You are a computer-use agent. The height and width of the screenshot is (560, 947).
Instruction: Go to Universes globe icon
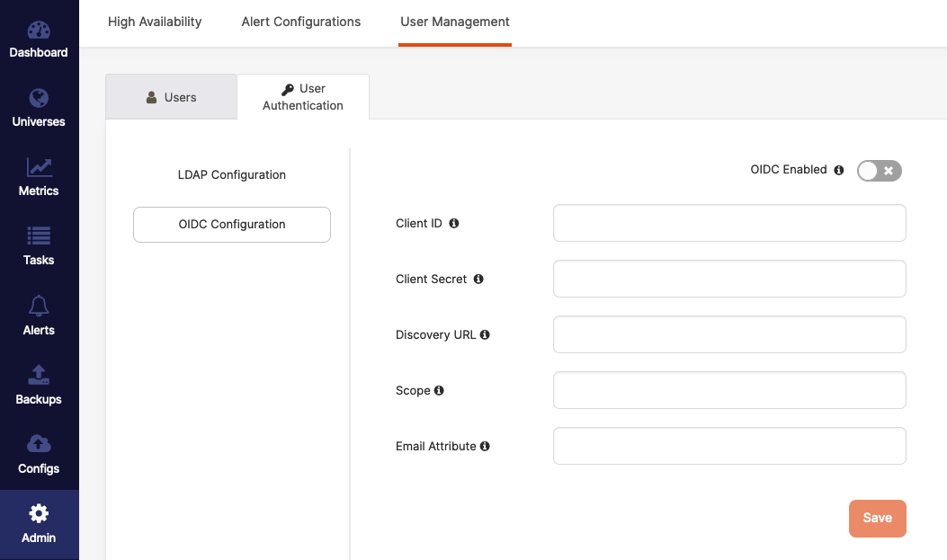pyautogui.click(x=39, y=98)
